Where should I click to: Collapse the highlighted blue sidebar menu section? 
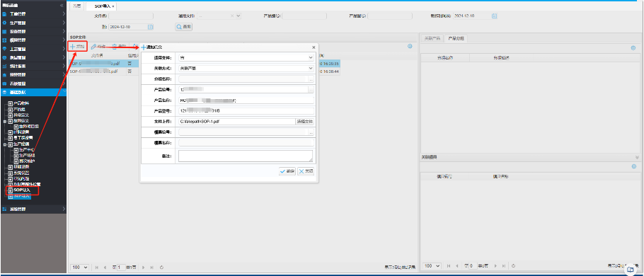pyautogui.click(x=33, y=93)
